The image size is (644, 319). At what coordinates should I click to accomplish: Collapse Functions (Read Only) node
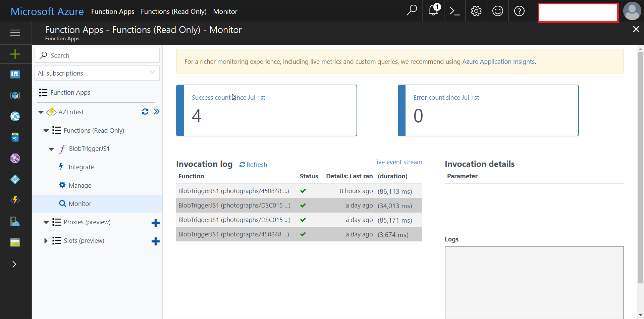click(46, 131)
